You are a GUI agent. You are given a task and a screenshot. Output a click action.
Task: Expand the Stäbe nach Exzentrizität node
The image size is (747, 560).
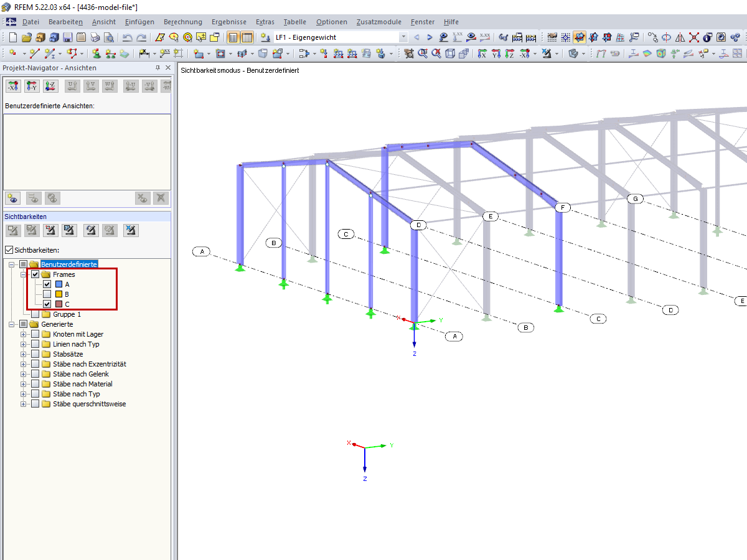(24, 364)
